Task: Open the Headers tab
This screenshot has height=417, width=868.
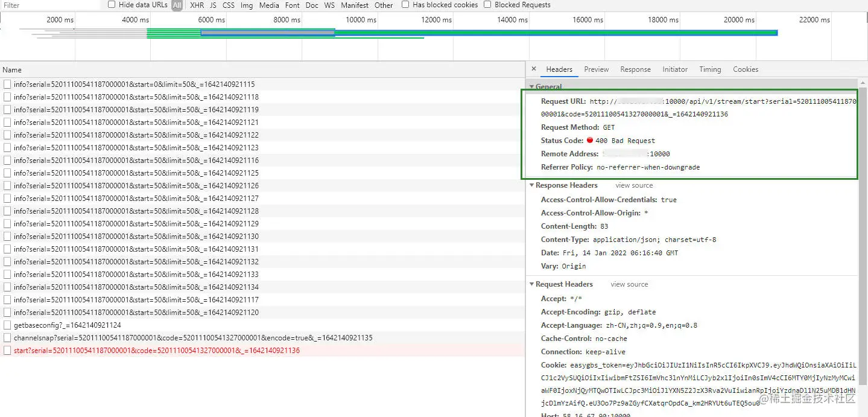Action: pyautogui.click(x=559, y=69)
